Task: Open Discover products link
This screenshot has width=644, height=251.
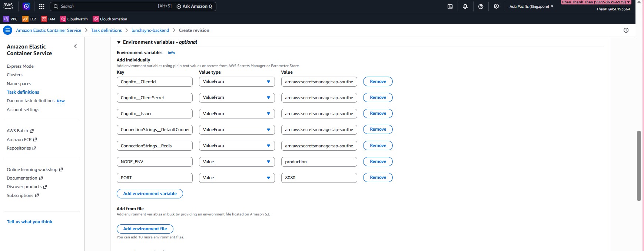Action: pos(27,187)
